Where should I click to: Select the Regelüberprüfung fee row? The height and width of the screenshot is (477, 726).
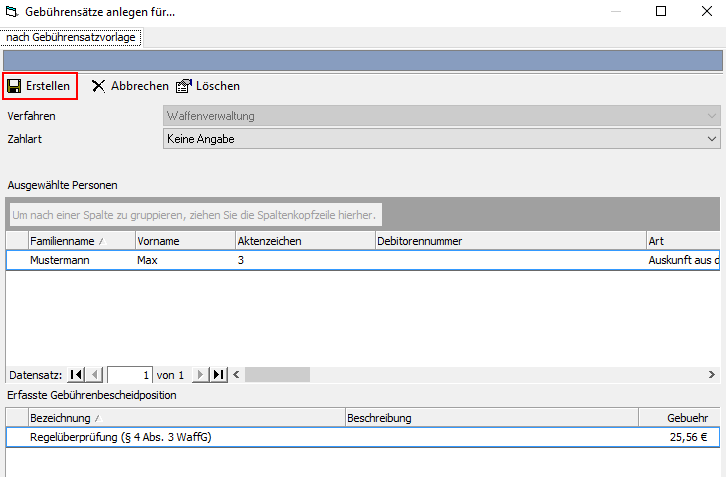tap(120, 437)
